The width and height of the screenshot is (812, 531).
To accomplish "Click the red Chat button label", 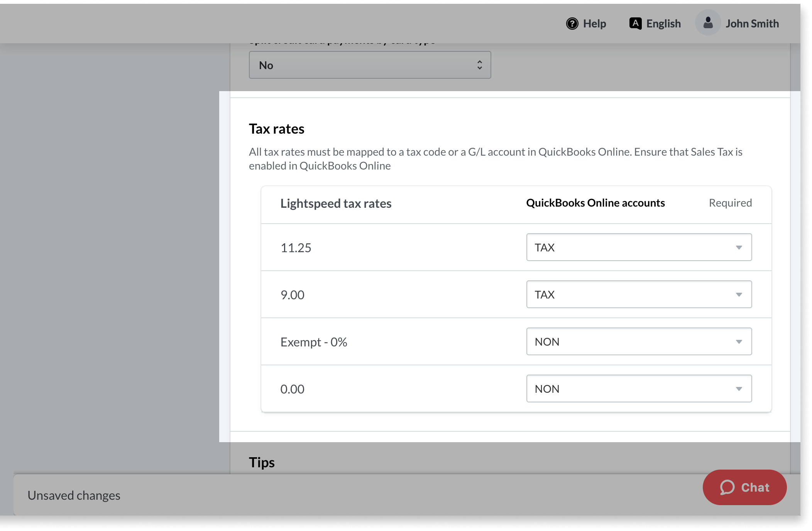I will pos(755,487).
